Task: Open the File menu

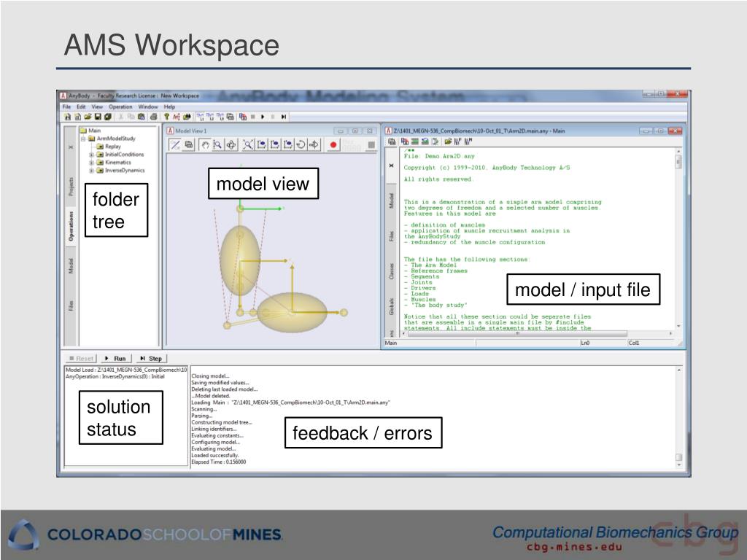Action: (x=66, y=106)
